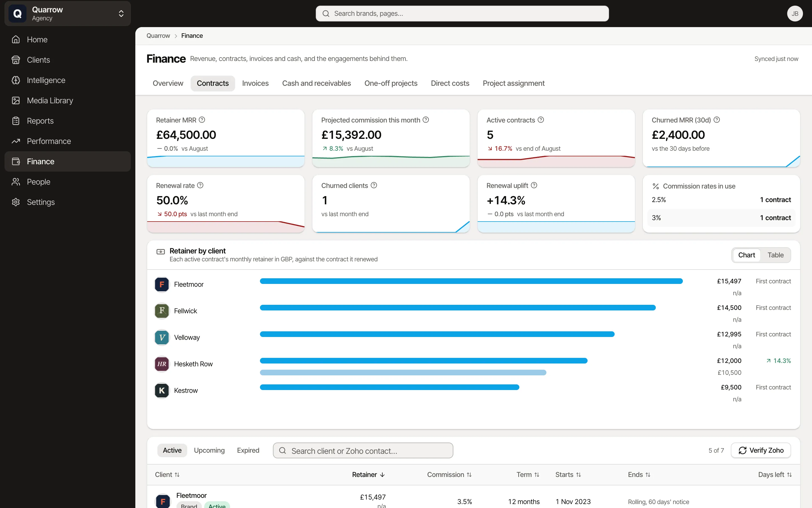Click the Retainer by client banknote icon
The image size is (812, 508).
pyautogui.click(x=161, y=252)
